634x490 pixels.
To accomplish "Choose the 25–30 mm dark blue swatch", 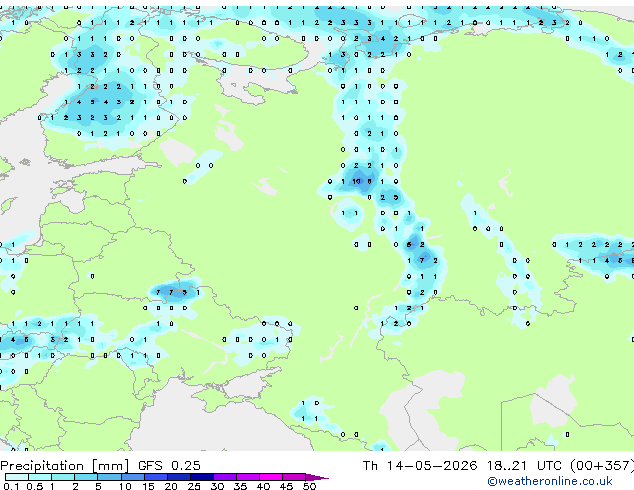I will pos(202,477).
